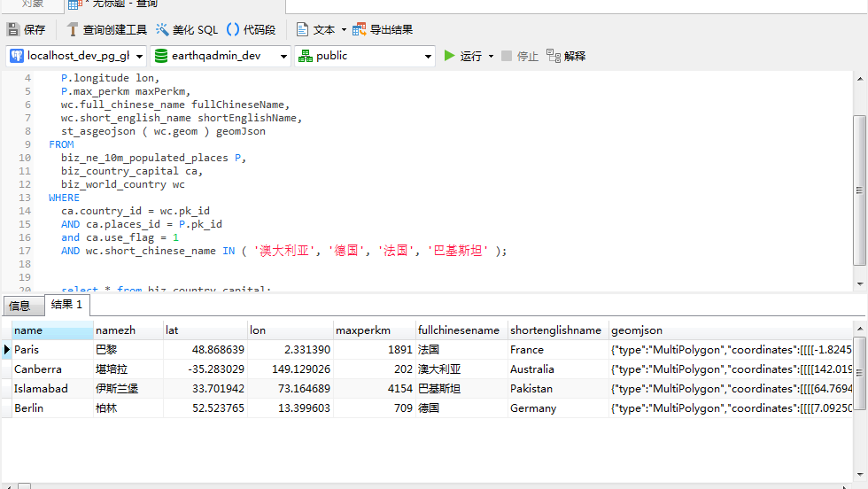868x489 pixels.
Task: Click the green Run (运行) play icon
Action: [450, 56]
